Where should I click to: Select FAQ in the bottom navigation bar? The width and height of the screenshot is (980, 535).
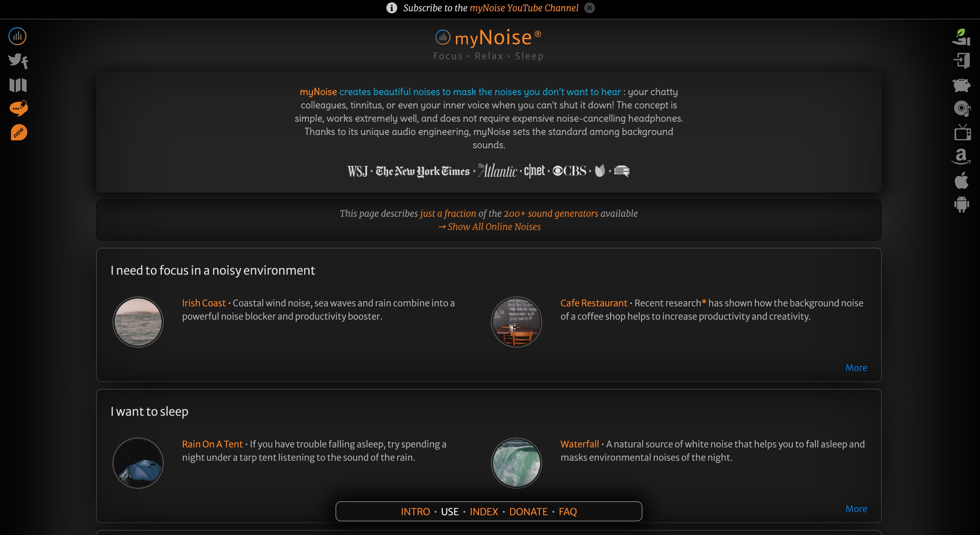[568, 511]
